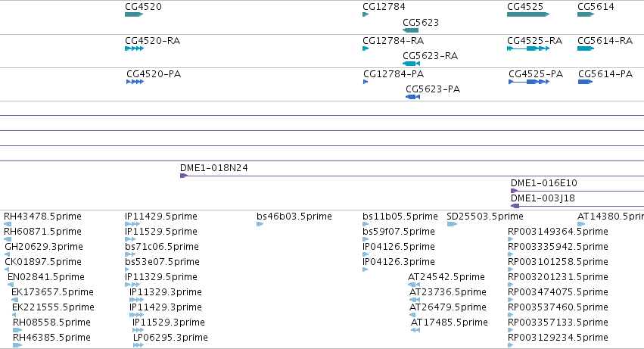
Task: Select the CG12784-RA transcript arrow
Action: tap(366, 48)
